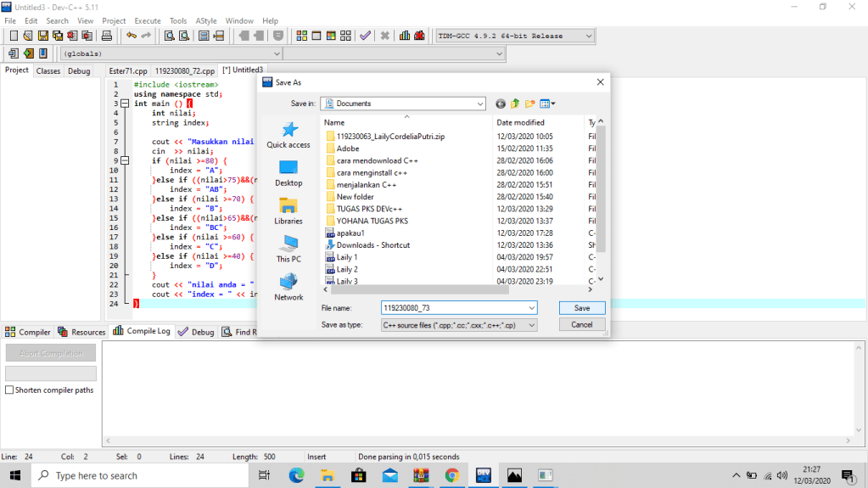Click the Back arrow in Save As

point(501,104)
